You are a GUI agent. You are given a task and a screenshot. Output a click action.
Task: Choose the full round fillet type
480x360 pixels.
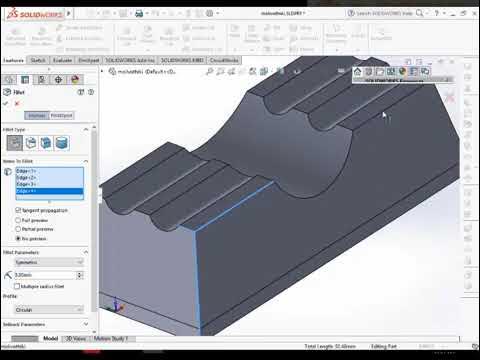click(62, 143)
